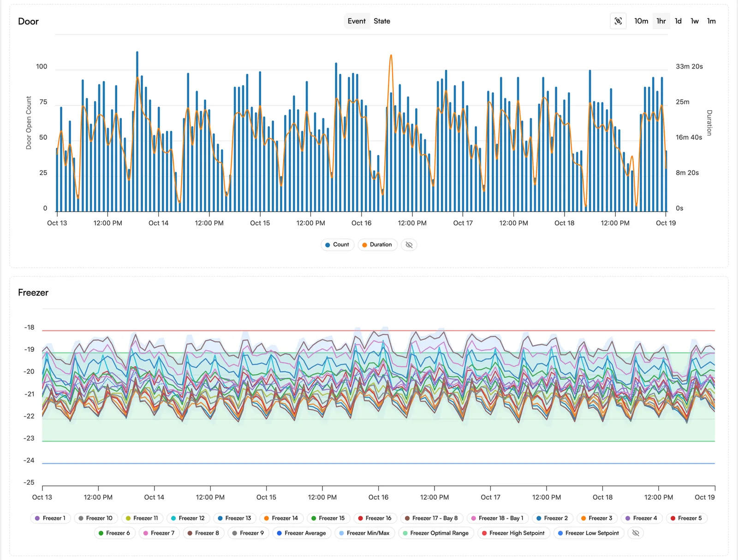Toggle the Freezer 4 series
The width and height of the screenshot is (738, 560).
(642, 519)
